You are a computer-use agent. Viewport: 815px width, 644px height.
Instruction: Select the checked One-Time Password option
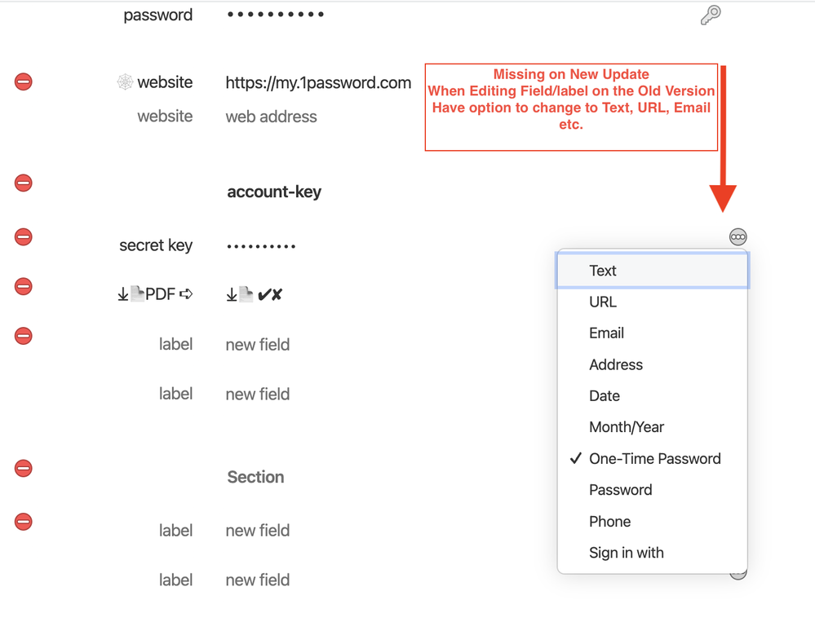(653, 458)
